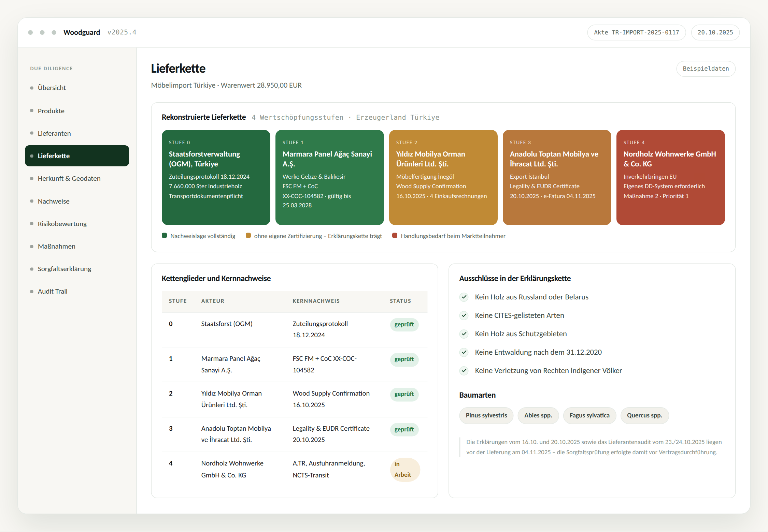Click geprüft status for Yıldız Mobilya row

pos(404,394)
